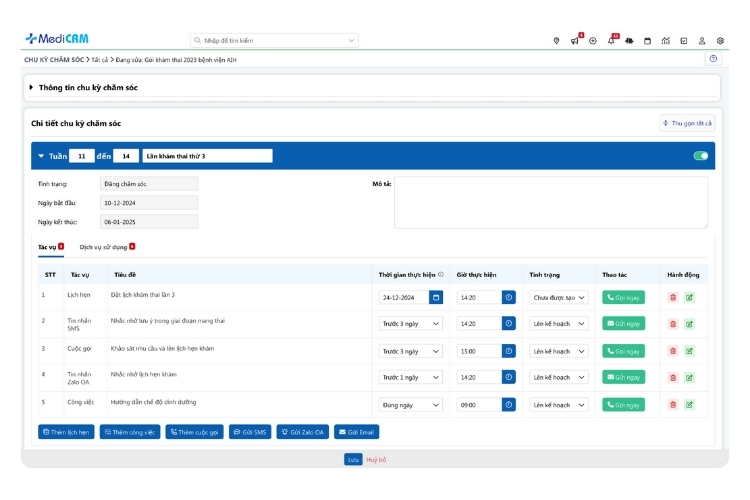750x500 pixels.
Task: Open 'Chưa được tạo' status dropdown
Action: 559,297
